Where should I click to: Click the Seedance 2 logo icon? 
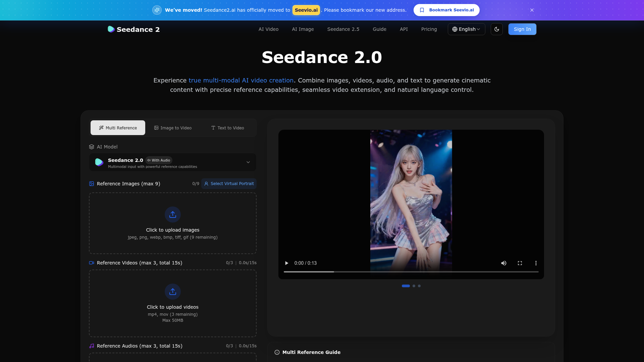(111, 29)
